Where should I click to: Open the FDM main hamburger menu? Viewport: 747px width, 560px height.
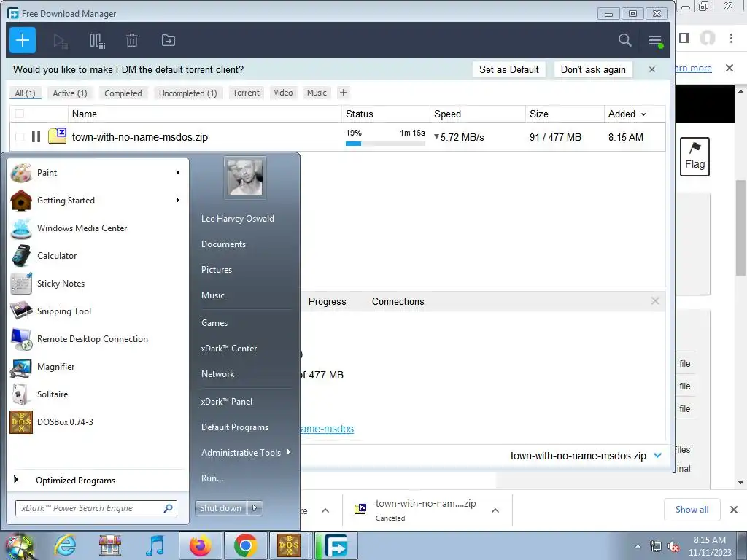pyautogui.click(x=656, y=41)
